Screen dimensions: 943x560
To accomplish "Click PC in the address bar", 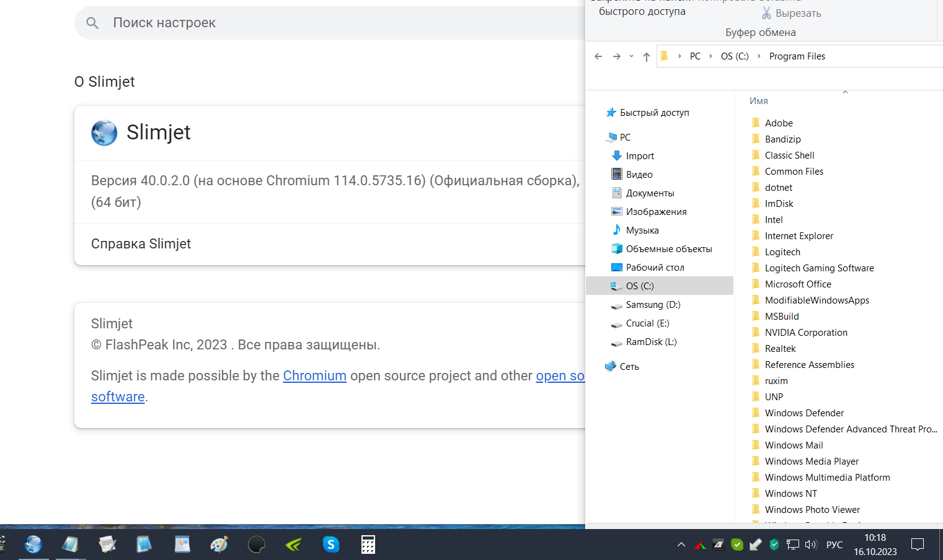I will click(695, 56).
